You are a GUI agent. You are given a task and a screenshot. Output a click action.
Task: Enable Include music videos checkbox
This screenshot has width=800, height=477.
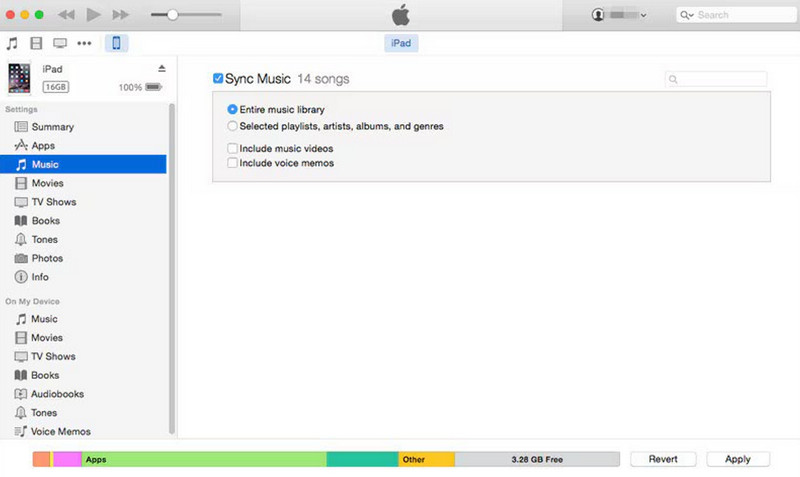point(232,148)
